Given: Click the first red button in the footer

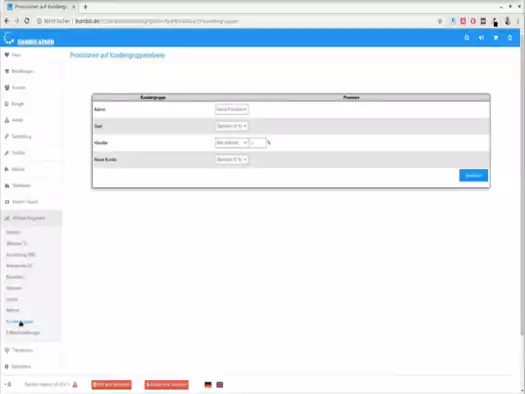Looking at the screenshot, I should tap(111, 385).
